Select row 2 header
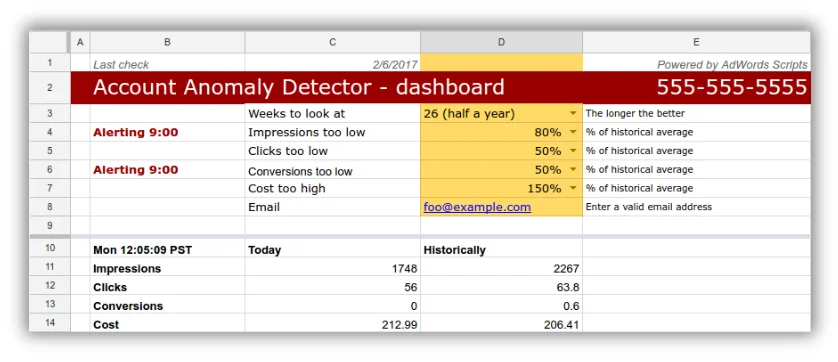 point(50,87)
